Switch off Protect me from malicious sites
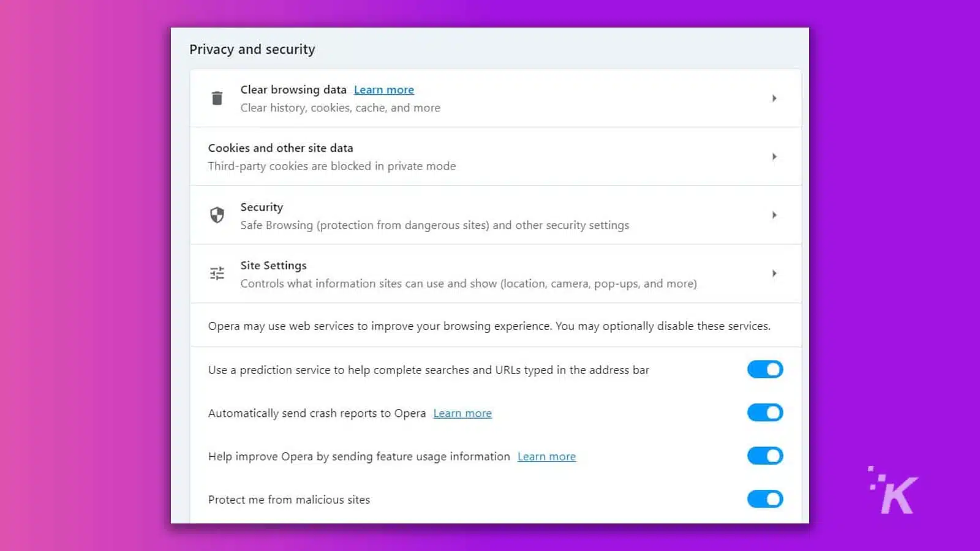Screen dimensions: 980x551 [x=765, y=499]
